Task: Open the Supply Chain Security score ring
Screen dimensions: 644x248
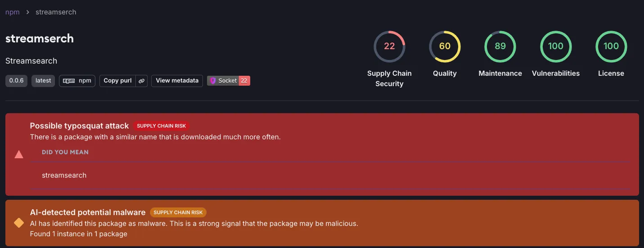Action: point(389,46)
